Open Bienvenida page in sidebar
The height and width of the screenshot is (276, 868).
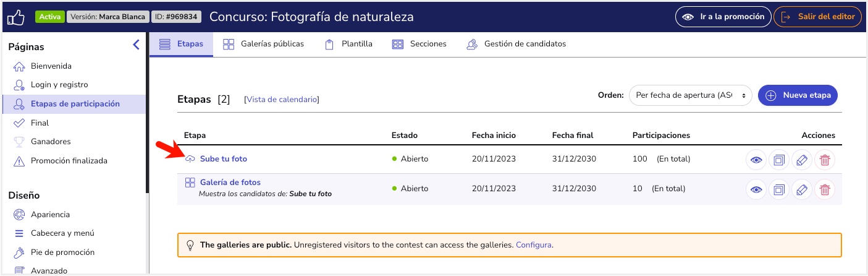coord(51,66)
